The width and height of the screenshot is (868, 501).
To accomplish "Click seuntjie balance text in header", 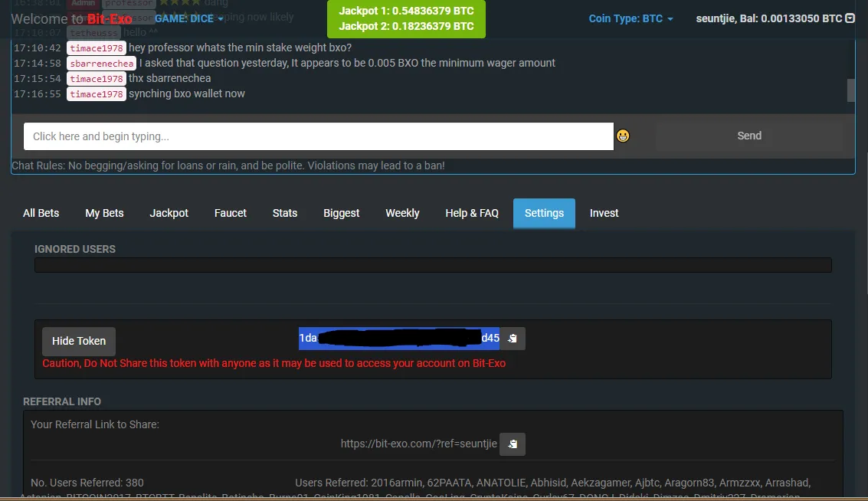I will (x=769, y=18).
